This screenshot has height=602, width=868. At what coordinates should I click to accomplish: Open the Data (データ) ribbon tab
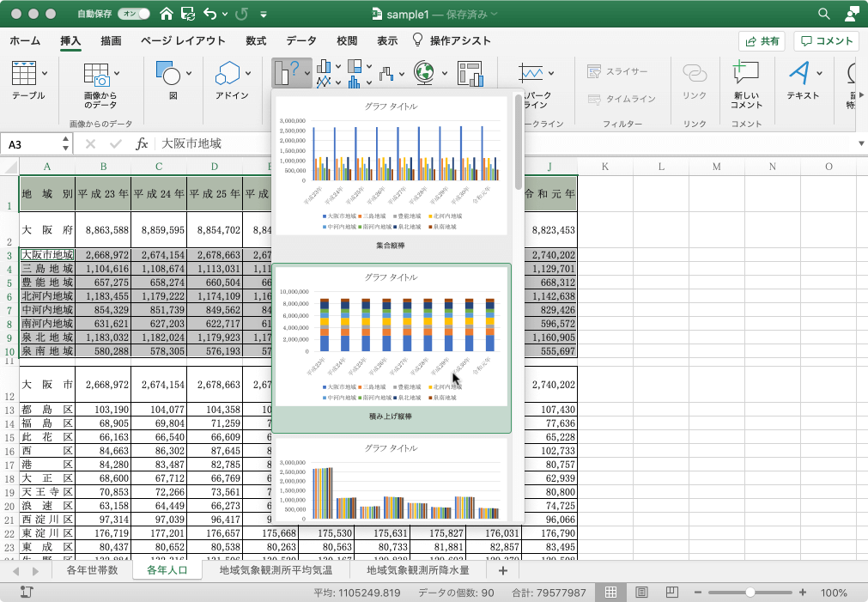[301, 40]
